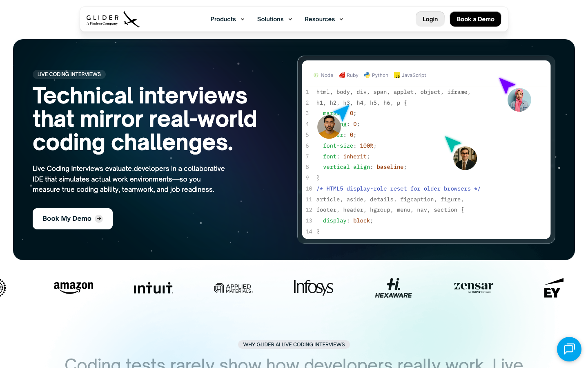
Task: Click the 'font: inherit;' code line
Action: coord(346,157)
